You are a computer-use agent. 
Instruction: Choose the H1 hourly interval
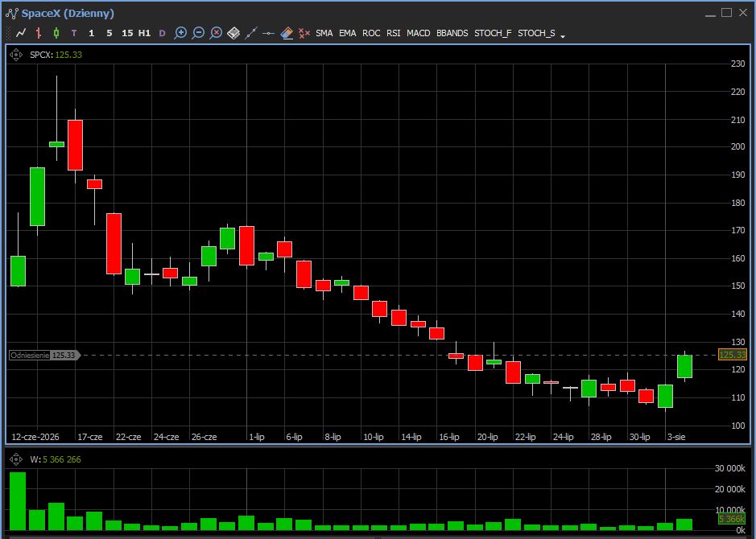(x=145, y=33)
